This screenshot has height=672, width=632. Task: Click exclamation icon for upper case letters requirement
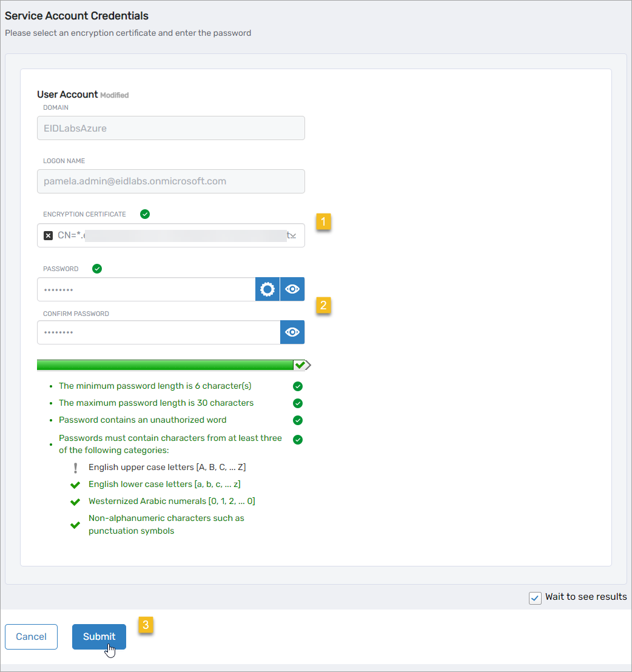click(75, 467)
